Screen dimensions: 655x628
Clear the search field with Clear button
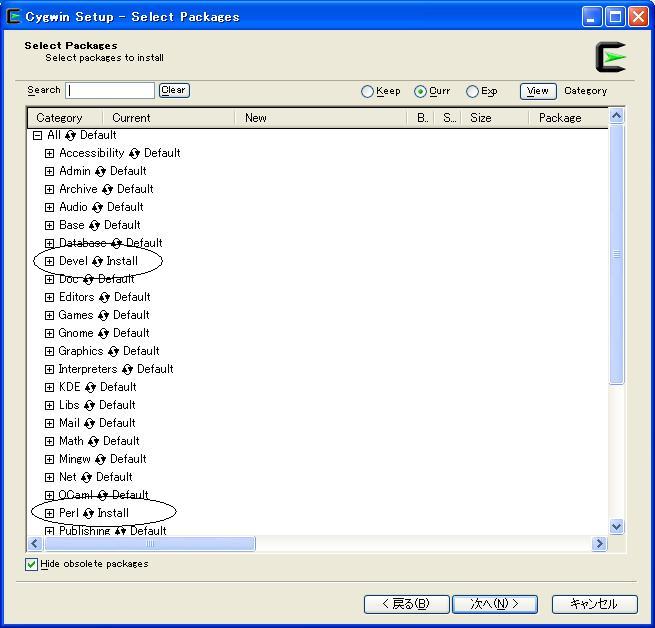point(174,90)
